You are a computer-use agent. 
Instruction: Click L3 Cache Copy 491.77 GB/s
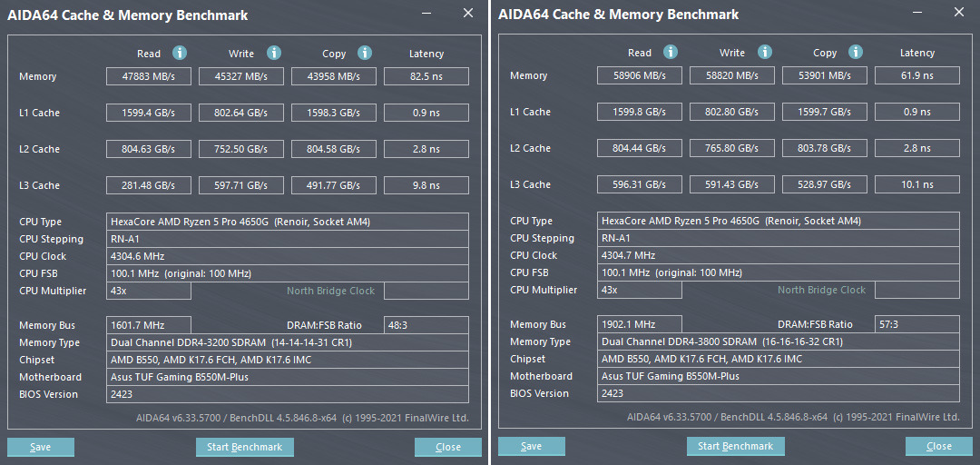(x=334, y=185)
